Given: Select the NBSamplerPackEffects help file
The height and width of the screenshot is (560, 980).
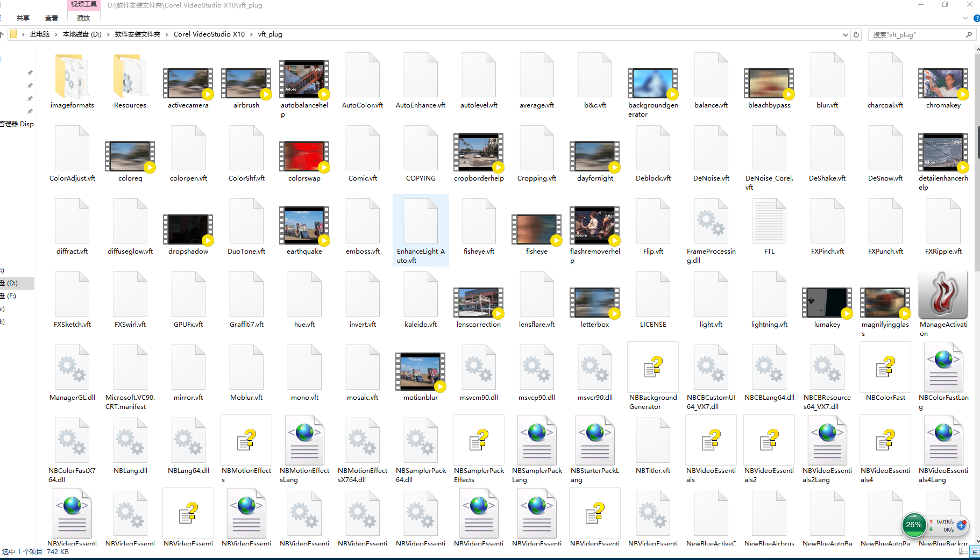Looking at the screenshot, I should 479,450.
